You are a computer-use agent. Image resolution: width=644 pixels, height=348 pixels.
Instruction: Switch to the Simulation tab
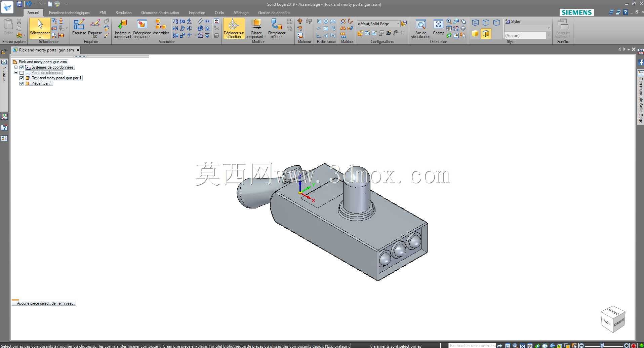click(123, 13)
